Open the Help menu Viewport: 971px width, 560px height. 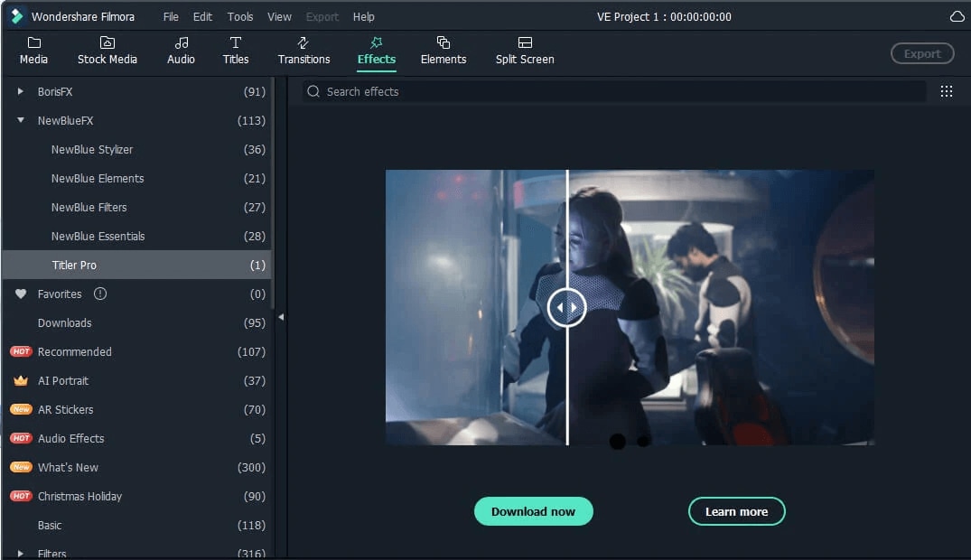pos(363,17)
